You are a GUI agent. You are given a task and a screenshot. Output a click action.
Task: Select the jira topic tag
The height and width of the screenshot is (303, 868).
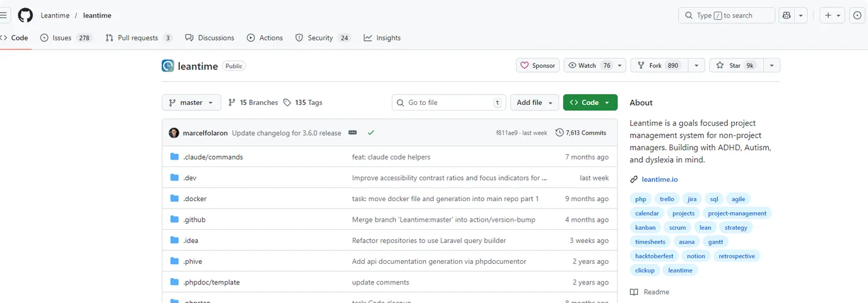pyautogui.click(x=692, y=199)
